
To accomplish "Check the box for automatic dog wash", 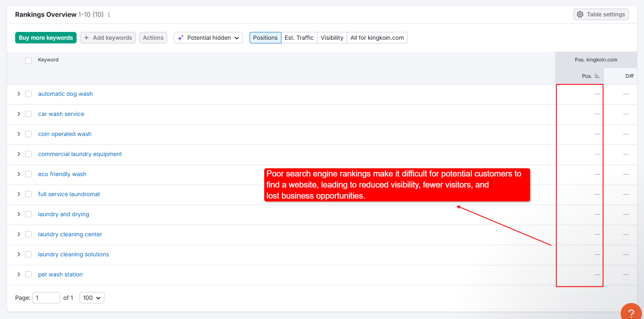I will [28, 94].
